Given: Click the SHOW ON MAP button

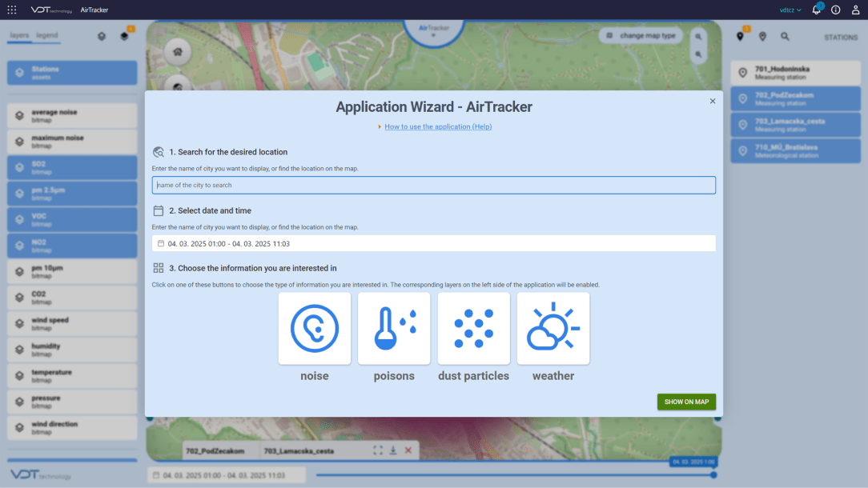Looking at the screenshot, I should pyautogui.click(x=686, y=402).
